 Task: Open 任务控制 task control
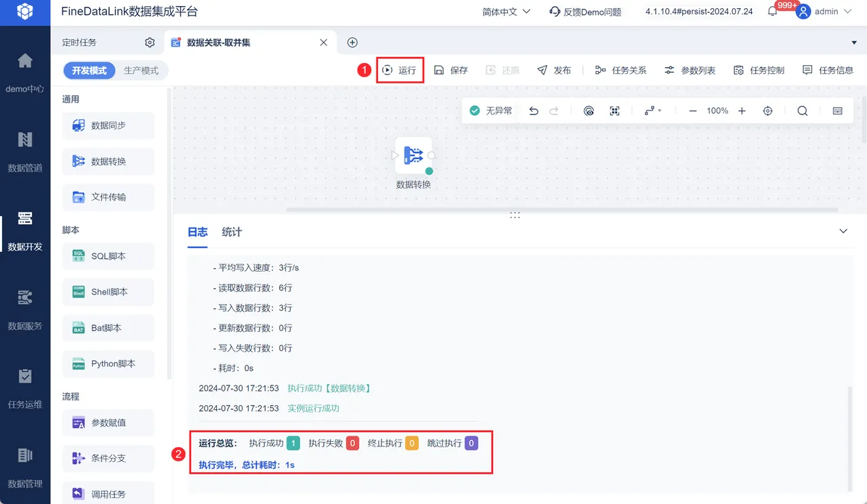point(759,70)
